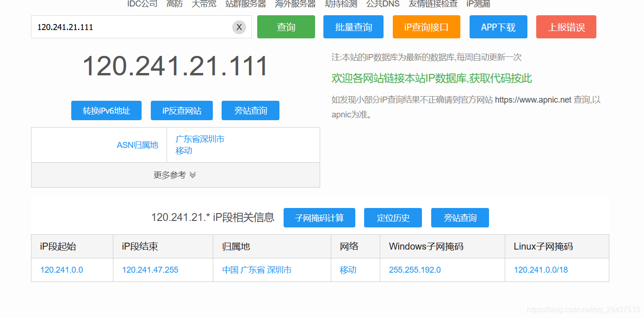Open 批量查询 batch query
This screenshot has width=644, height=318.
click(x=353, y=27)
